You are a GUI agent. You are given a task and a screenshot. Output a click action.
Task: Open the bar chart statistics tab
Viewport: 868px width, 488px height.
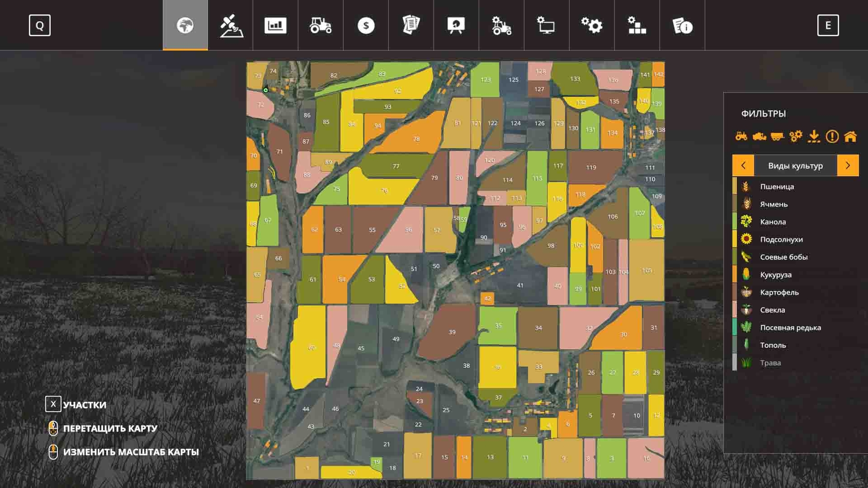275,26
